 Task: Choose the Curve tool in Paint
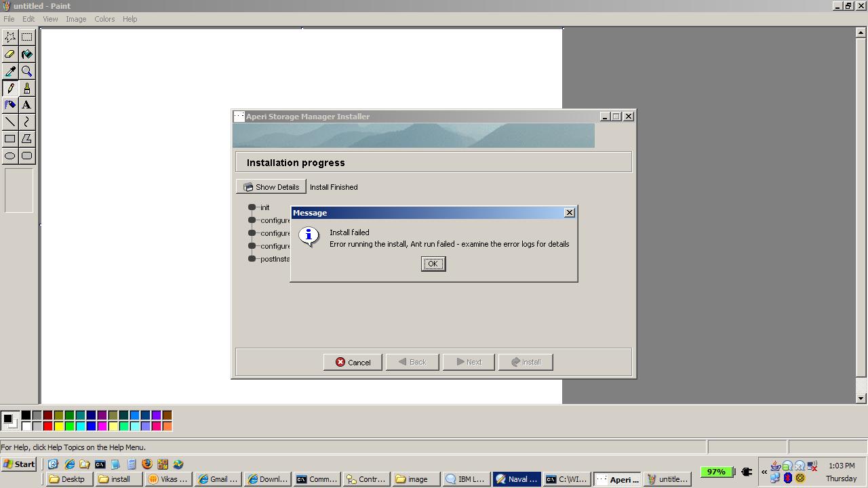tap(26, 122)
